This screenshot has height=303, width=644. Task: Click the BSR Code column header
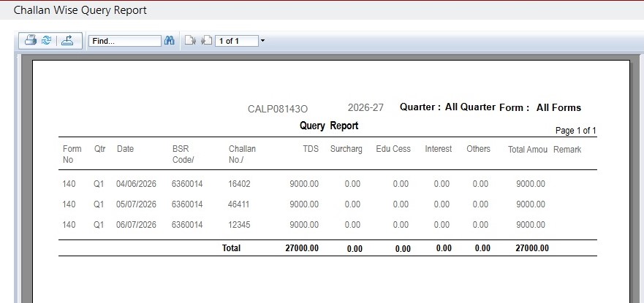183,154
